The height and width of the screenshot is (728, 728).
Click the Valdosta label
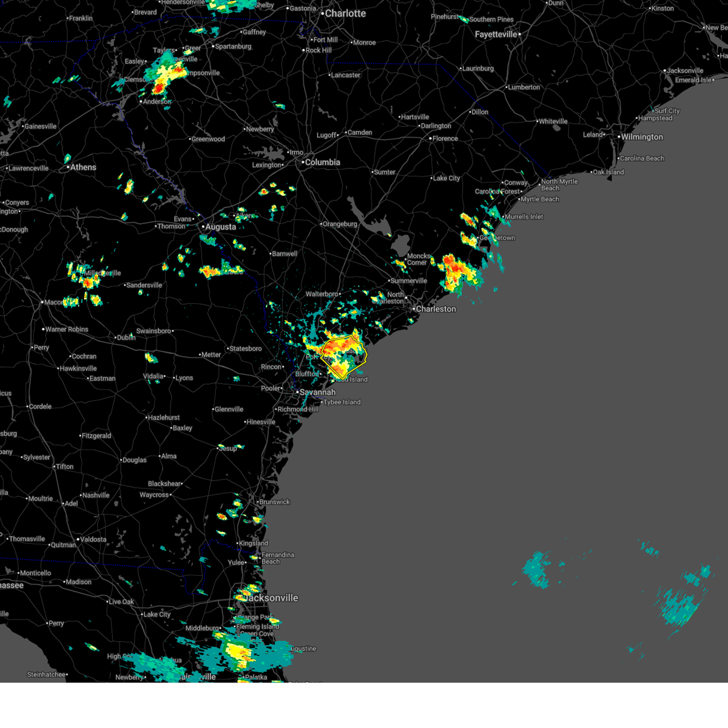click(93, 539)
